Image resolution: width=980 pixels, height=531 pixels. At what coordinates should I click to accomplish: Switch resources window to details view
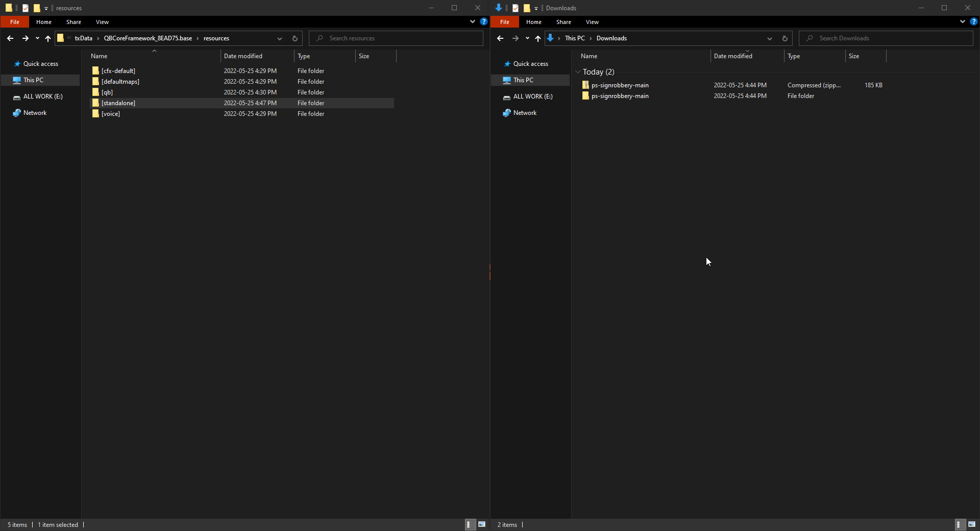[x=470, y=524]
